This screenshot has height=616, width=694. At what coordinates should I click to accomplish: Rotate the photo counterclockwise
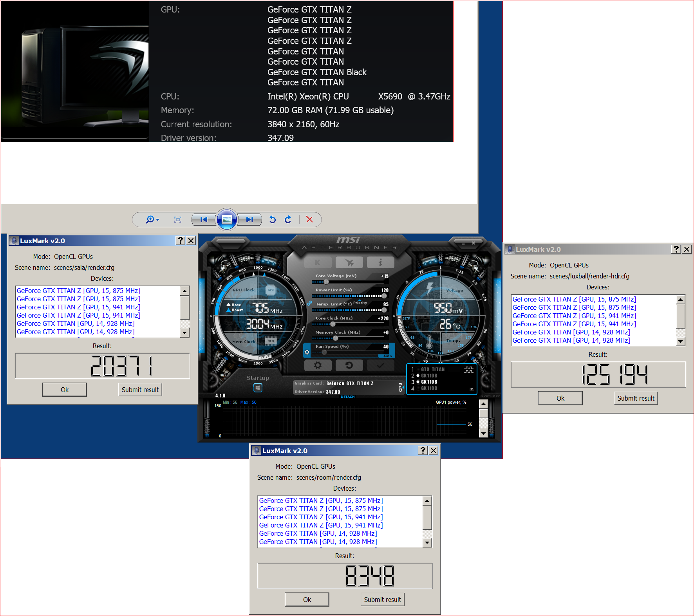273,220
